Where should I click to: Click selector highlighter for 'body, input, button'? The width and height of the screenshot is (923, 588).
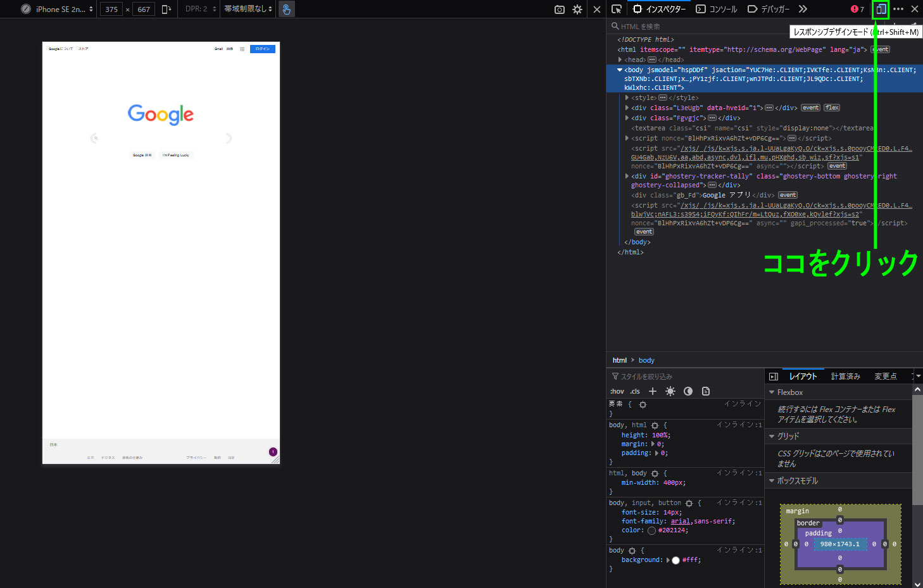coord(689,503)
